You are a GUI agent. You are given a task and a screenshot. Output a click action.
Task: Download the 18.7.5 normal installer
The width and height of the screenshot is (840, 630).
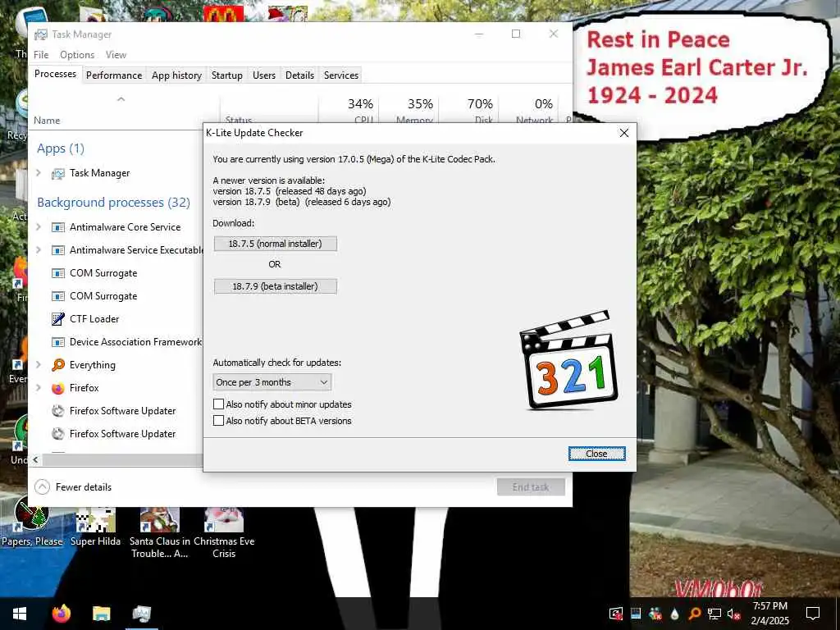(276, 244)
